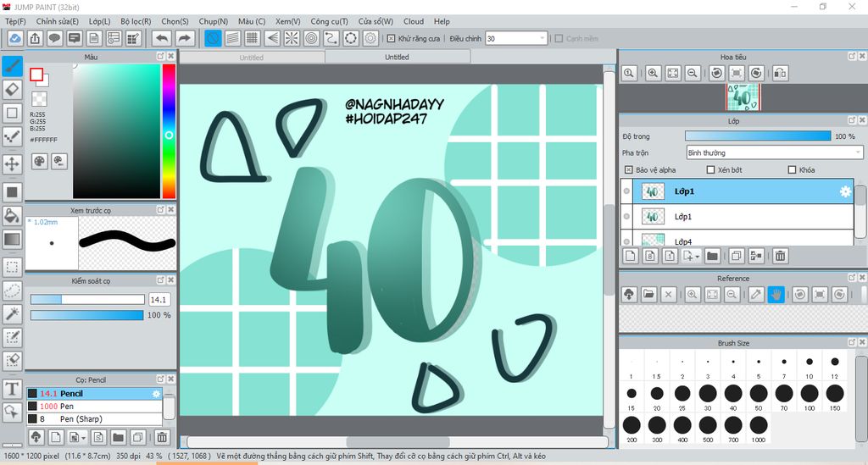Close the Màu color panel
This screenshot has height=465, width=868.
coord(171,56)
